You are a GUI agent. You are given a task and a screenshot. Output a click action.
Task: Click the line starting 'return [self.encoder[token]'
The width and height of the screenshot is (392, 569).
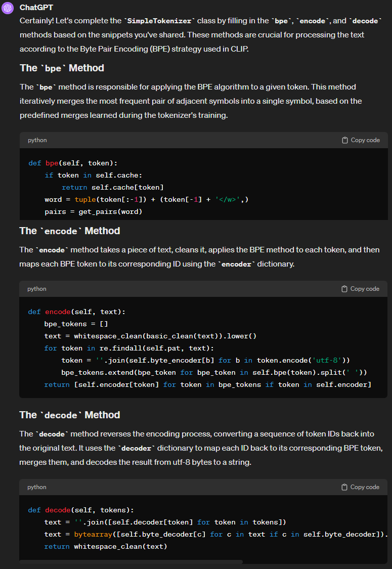tap(207, 385)
